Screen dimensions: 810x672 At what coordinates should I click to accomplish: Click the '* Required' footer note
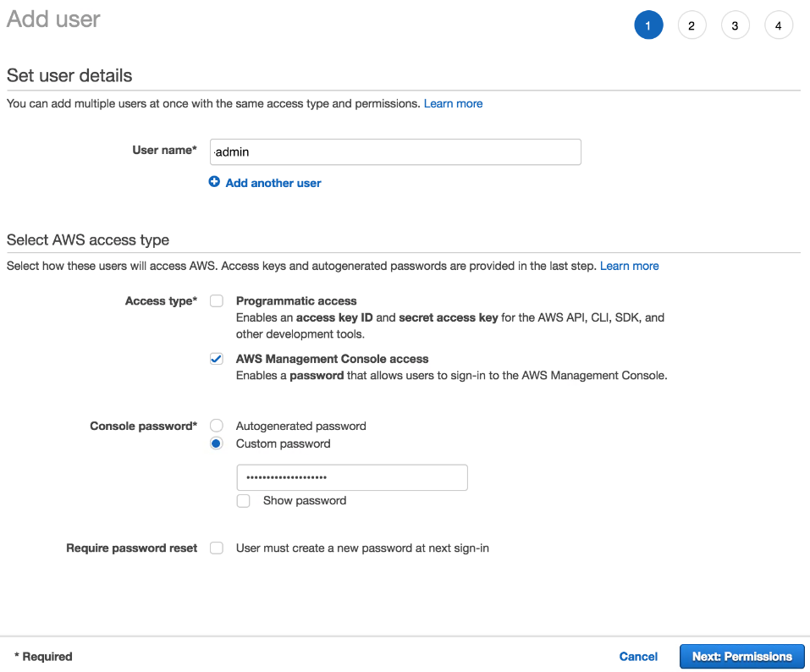[x=43, y=657]
